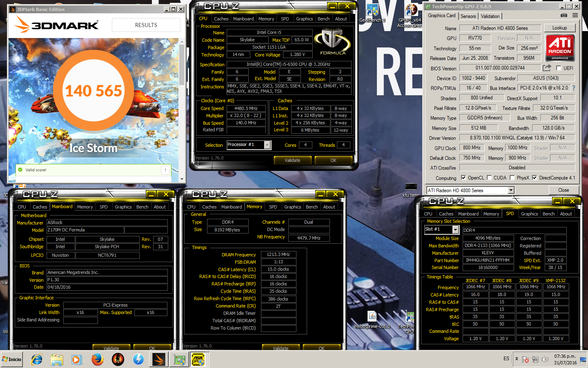588x368 pixels.
Task: Click the help question mark beside Valid score
Action: click(165, 170)
